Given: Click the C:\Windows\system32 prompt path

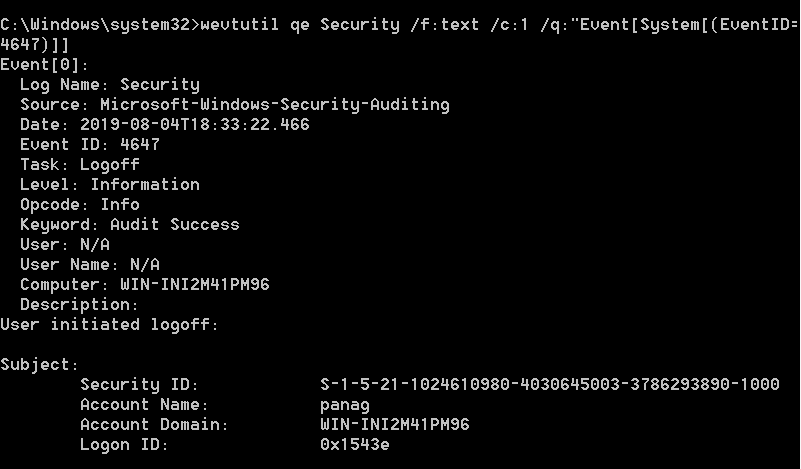Looking at the screenshot, I should 97,25.
